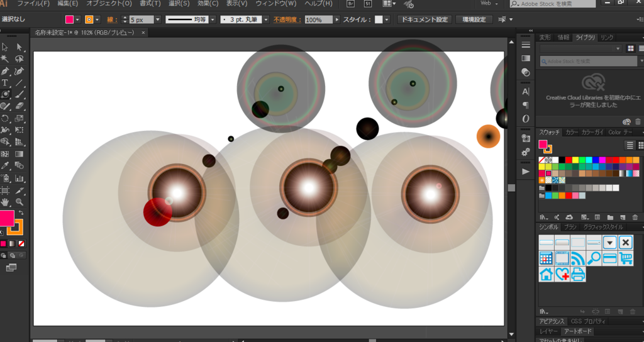644x342 pixels.
Task: Select the Hand tool
Action: click(5, 202)
